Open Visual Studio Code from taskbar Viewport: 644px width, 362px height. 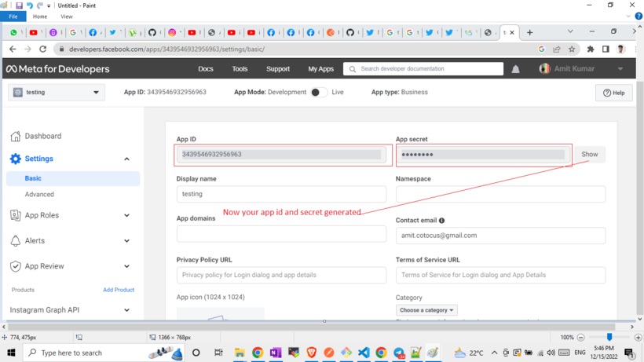pyautogui.click(x=364, y=353)
